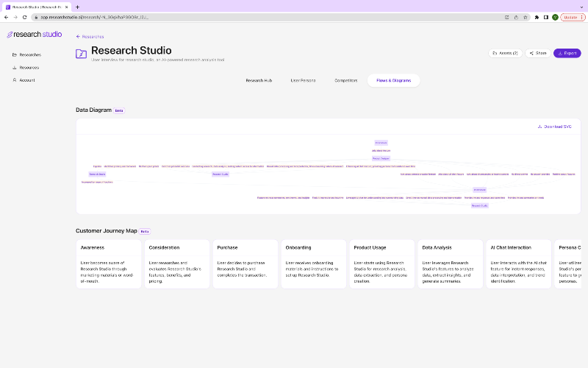This screenshot has height=368, width=588.
Task: Click the browser reload icon
Action: pyautogui.click(x=25, y=17)
